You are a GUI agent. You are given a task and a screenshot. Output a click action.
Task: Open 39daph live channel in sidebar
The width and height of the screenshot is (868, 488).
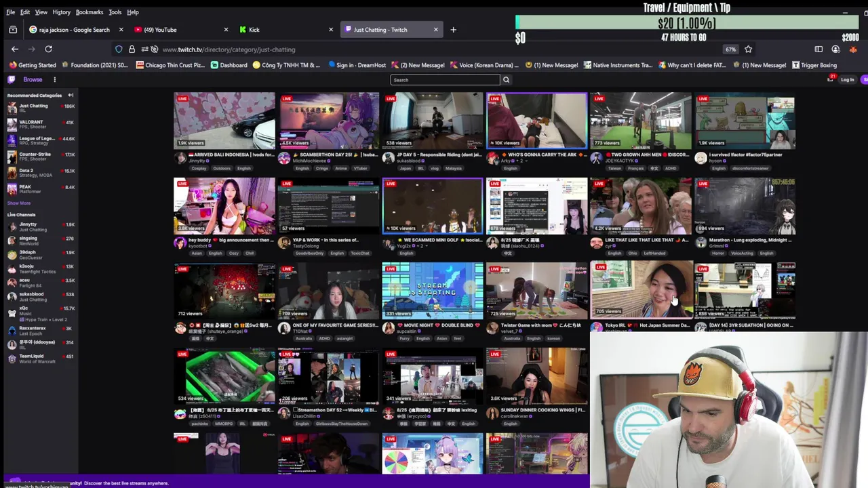coord(41,255)
